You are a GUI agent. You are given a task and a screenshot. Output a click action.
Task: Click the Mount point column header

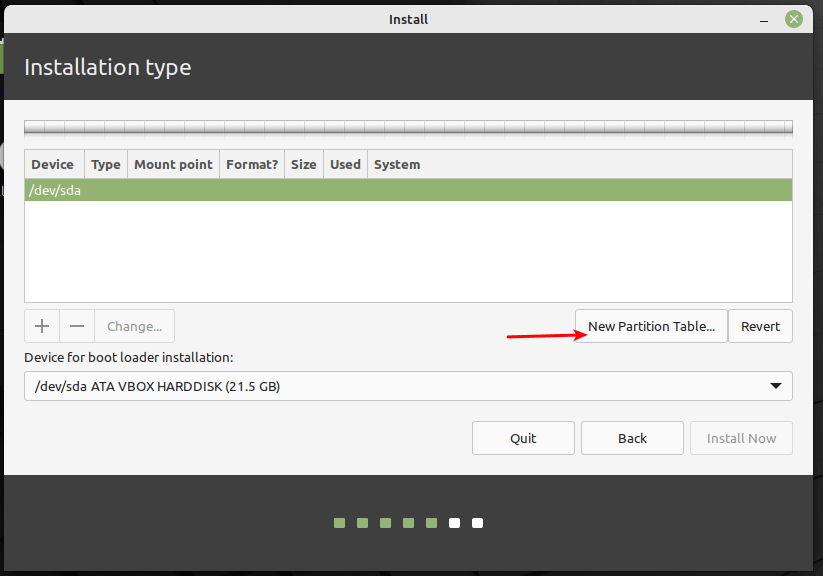173,164
